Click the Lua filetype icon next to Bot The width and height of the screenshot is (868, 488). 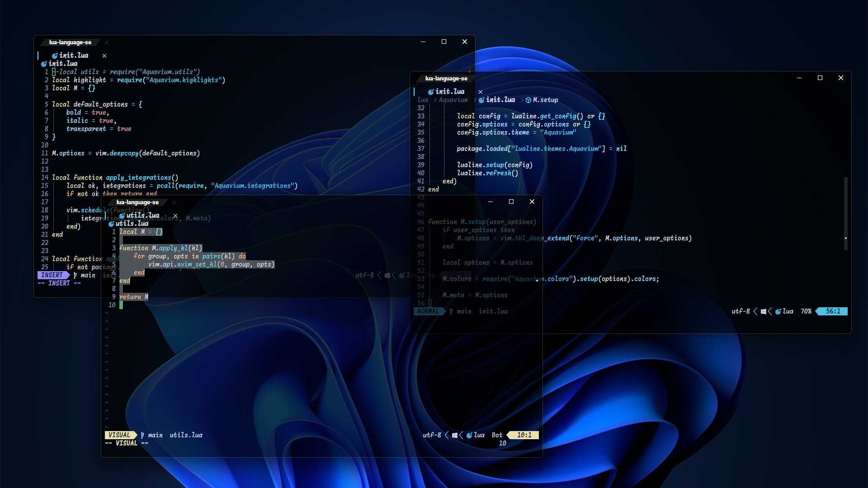469,435
